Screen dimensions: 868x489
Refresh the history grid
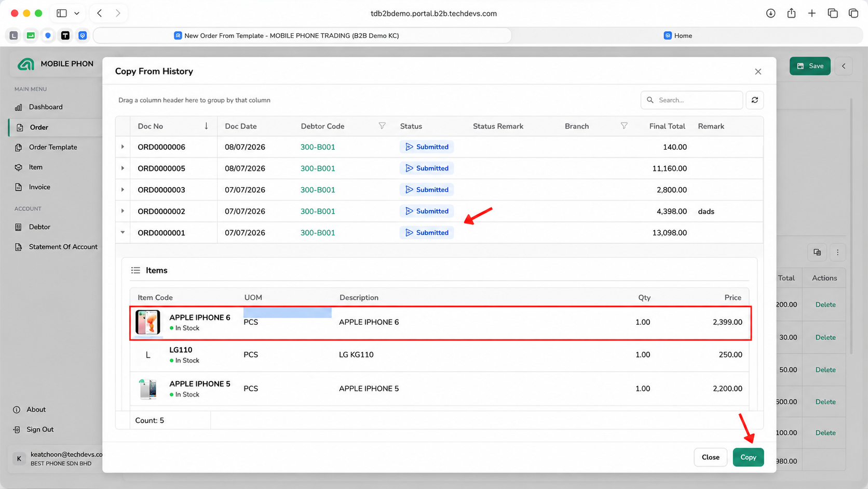click(755, 100)
